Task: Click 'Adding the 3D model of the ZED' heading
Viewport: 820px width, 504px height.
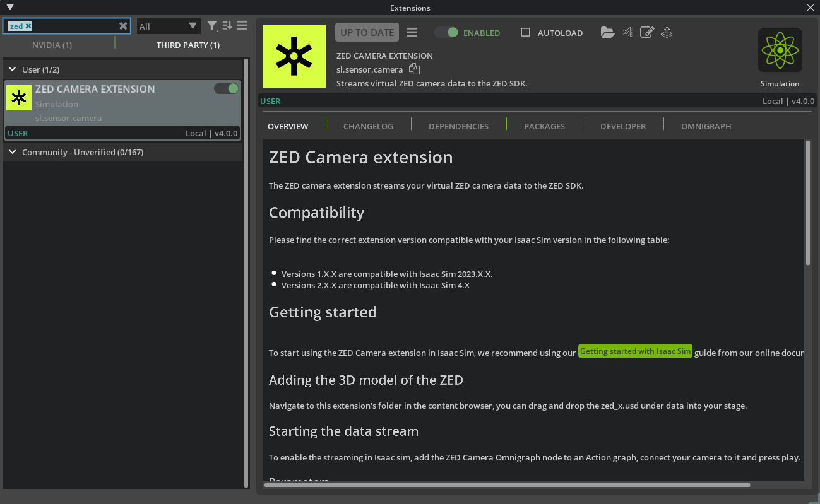Action: 366,380
